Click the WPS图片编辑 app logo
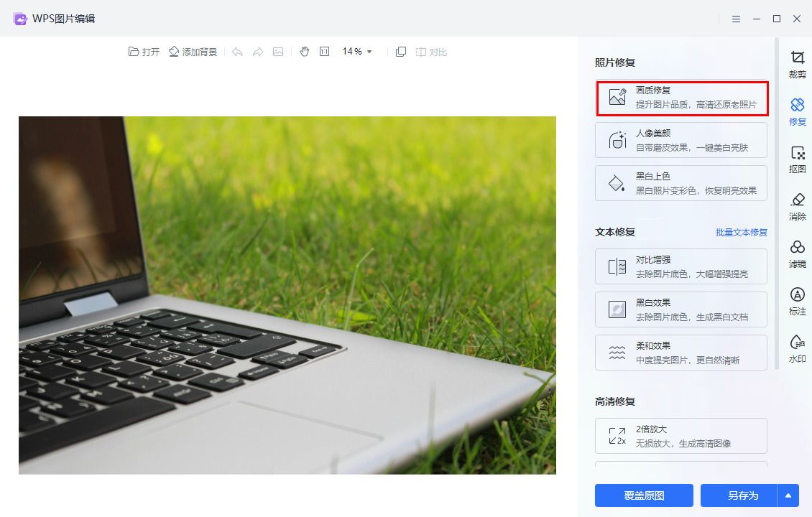 [20, 19]
